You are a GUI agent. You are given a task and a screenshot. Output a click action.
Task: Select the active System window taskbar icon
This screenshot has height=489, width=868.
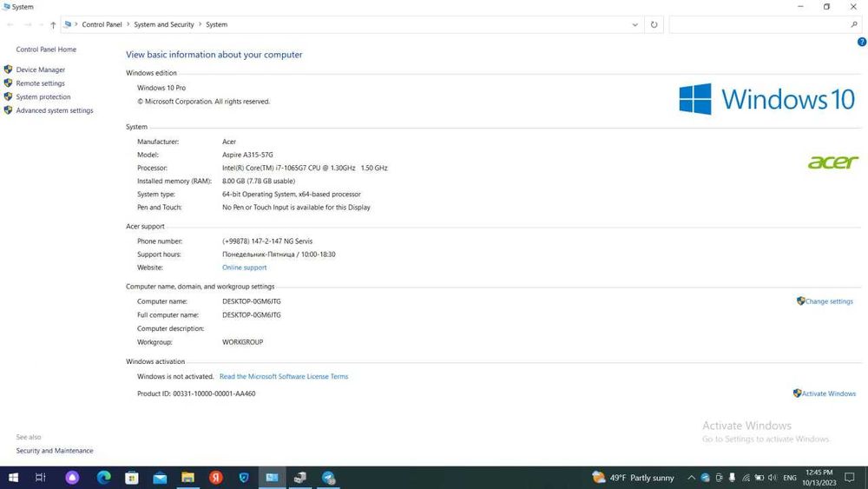pos(273,478)
